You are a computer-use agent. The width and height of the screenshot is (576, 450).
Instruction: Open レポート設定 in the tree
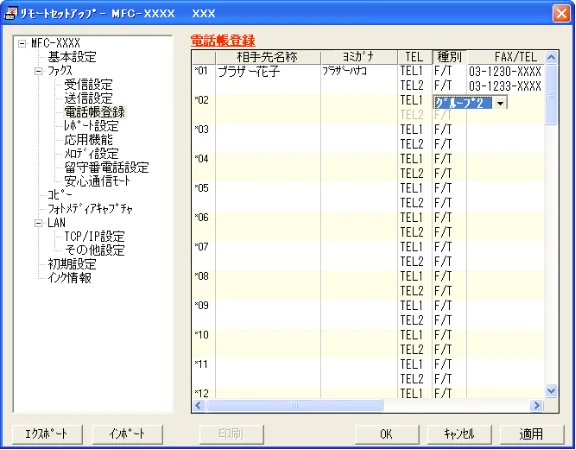click(91, 126)
